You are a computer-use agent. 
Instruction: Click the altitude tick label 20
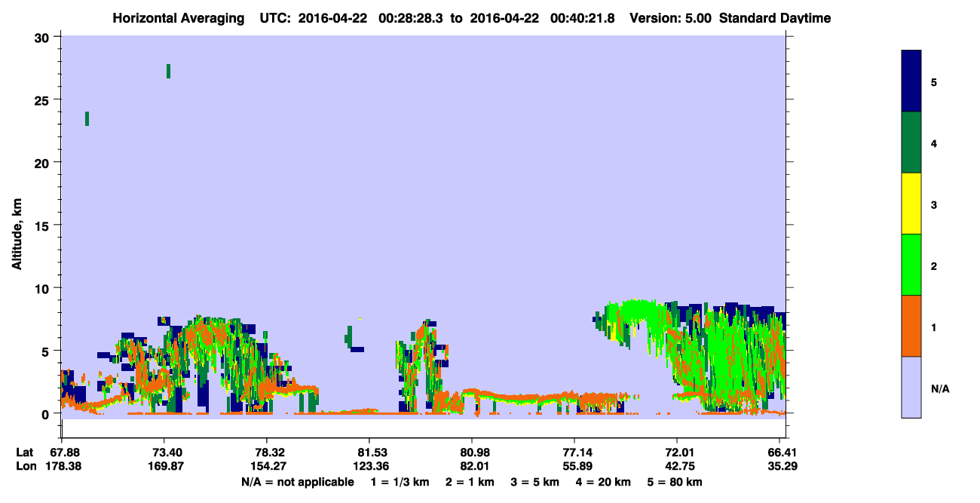pyautogui.click(x=44, y=163)
